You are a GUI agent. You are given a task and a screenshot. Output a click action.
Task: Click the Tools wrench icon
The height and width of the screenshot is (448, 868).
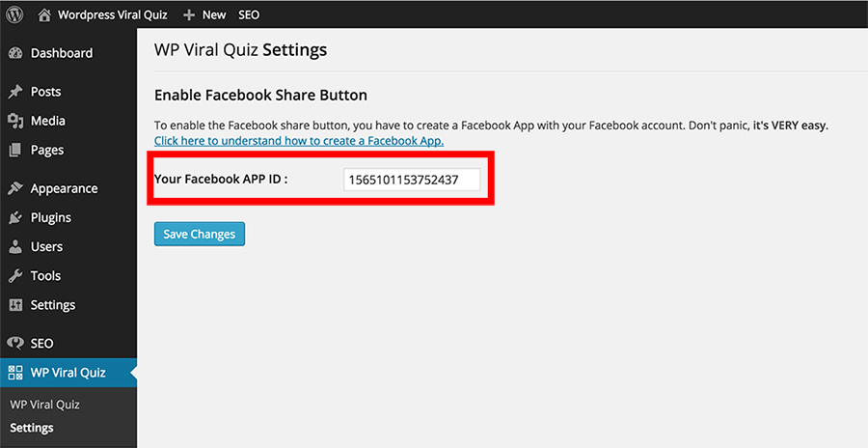[x=15, y=275]
